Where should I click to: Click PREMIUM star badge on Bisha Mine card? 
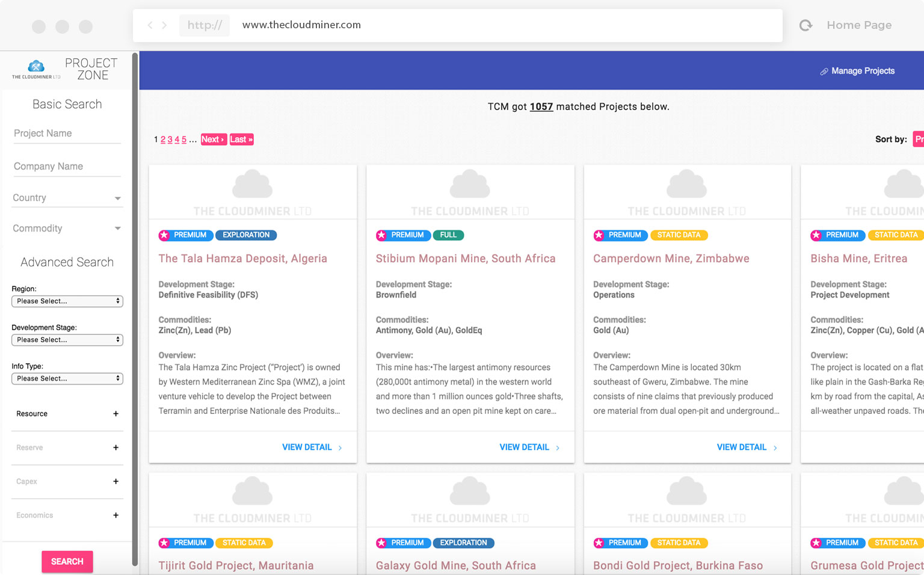[837, 235]
